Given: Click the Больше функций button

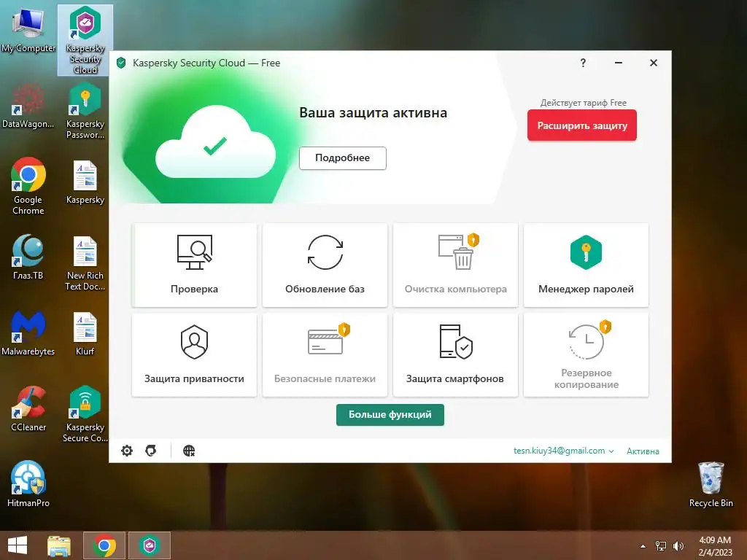Looking at the screenshot, I should click(x=390, y=415).
